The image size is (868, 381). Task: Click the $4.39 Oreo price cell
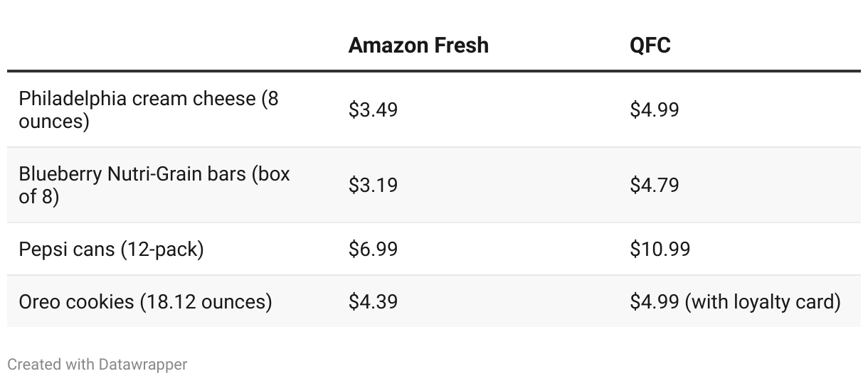373,301
